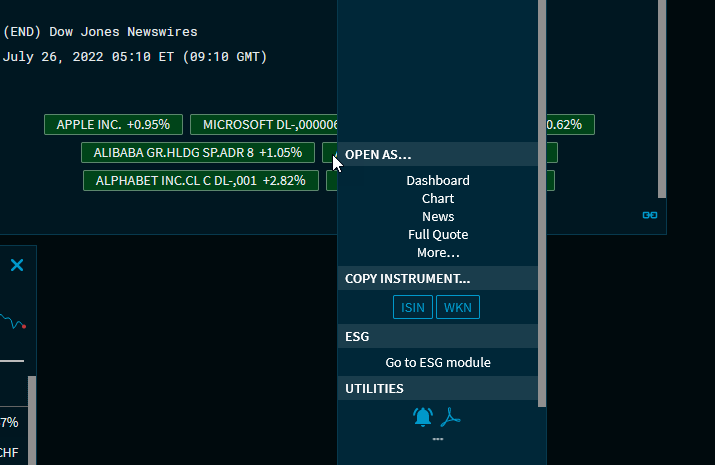Image resolution: width=715 pixels, height=465 pixels.
Task: Click the alert bell icon under Utilities
Action: tap(422, 417)
